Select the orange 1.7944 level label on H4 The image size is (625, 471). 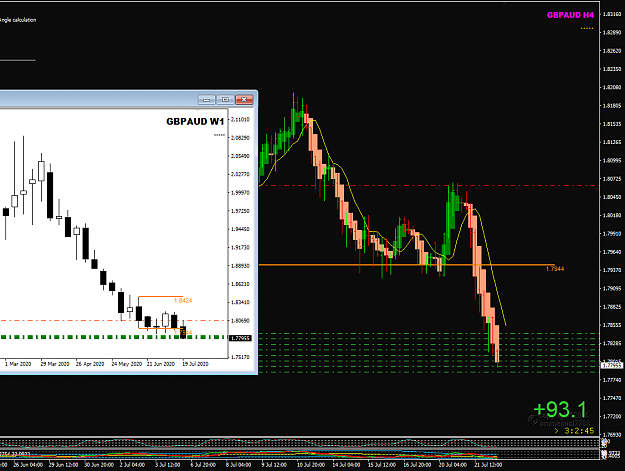click(x=555, y=269)
